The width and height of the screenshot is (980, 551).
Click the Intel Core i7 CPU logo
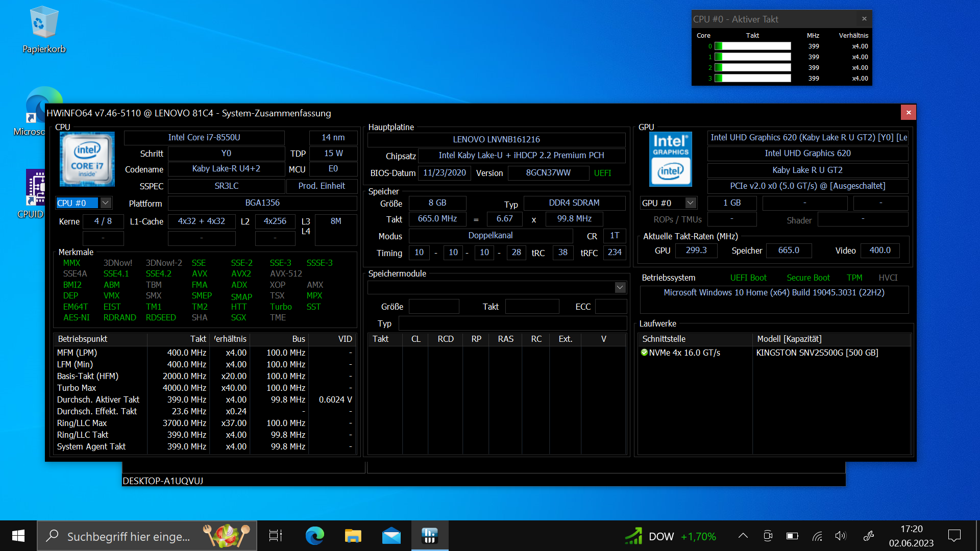click(87, 159)
